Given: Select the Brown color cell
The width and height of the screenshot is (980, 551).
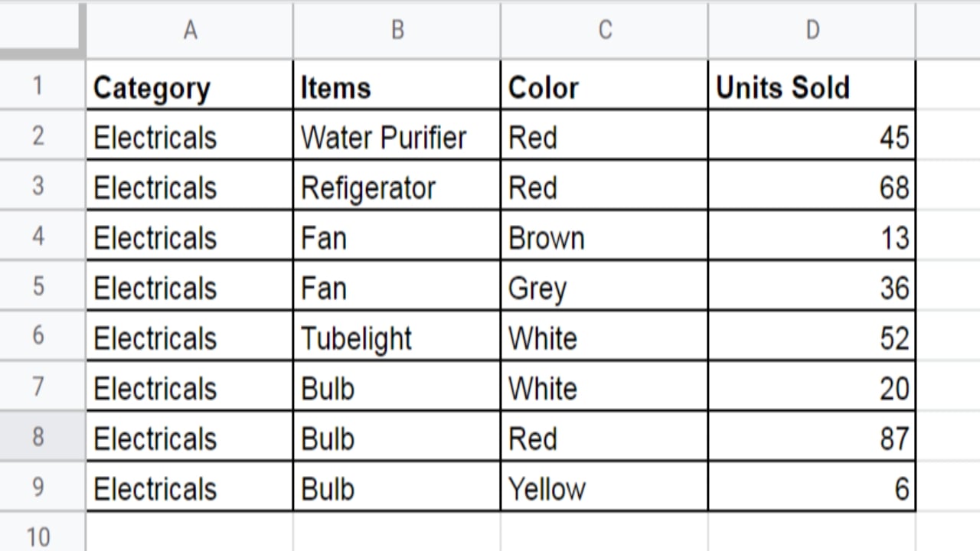Looking at the screenshot, I should pos(604,236).
